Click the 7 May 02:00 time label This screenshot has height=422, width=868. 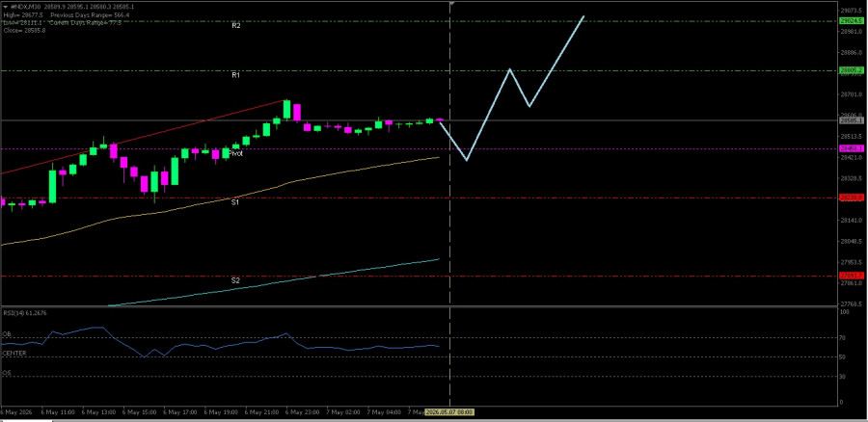tap(343, 412)
